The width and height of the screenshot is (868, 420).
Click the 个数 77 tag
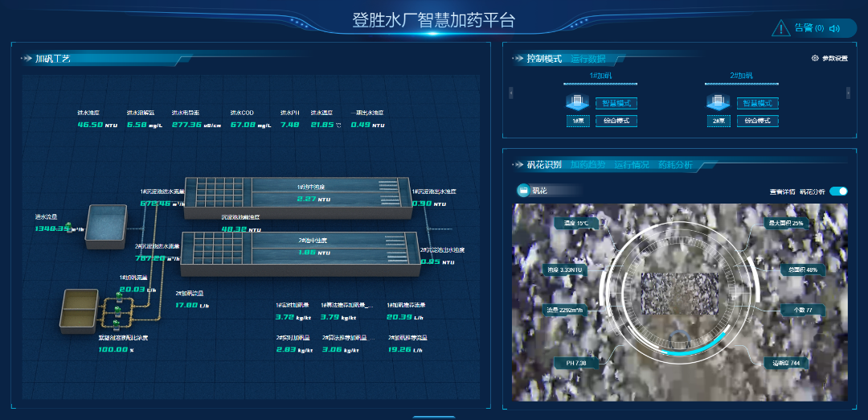[x=802, y=310]
